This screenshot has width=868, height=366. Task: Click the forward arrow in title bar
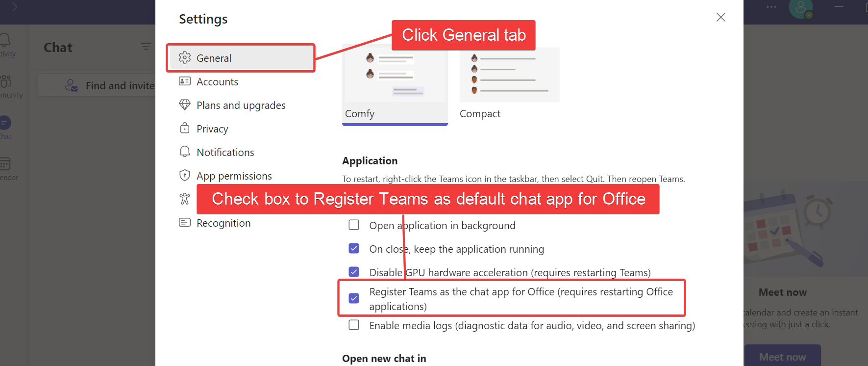15,7
